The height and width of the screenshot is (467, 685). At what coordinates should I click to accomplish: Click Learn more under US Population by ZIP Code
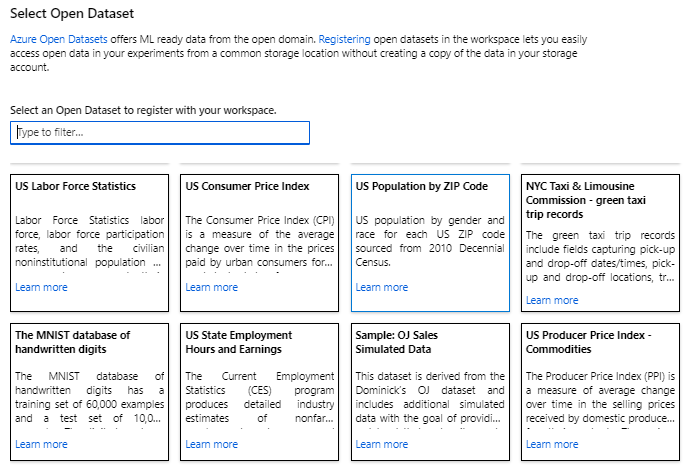click(382, 287)
